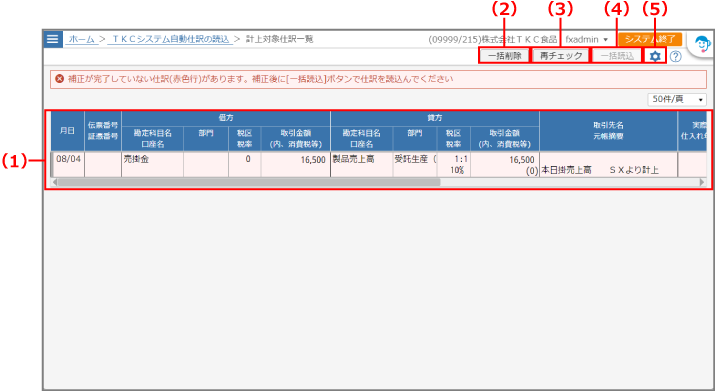715x391 pixels.
Task: Go to ＴＫＣシステム自動仕訳の読込 breadcrumb link
Action: click(170, 39)
